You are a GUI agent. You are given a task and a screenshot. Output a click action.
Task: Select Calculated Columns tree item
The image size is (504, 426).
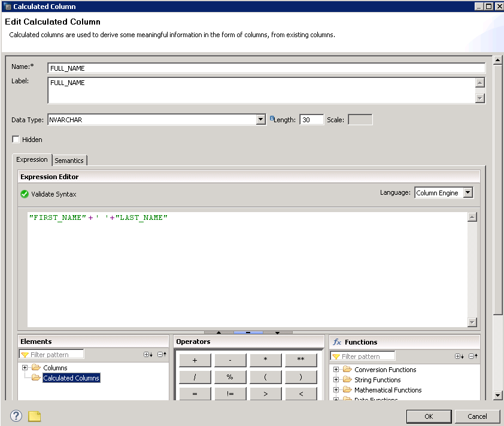[71, 377]
